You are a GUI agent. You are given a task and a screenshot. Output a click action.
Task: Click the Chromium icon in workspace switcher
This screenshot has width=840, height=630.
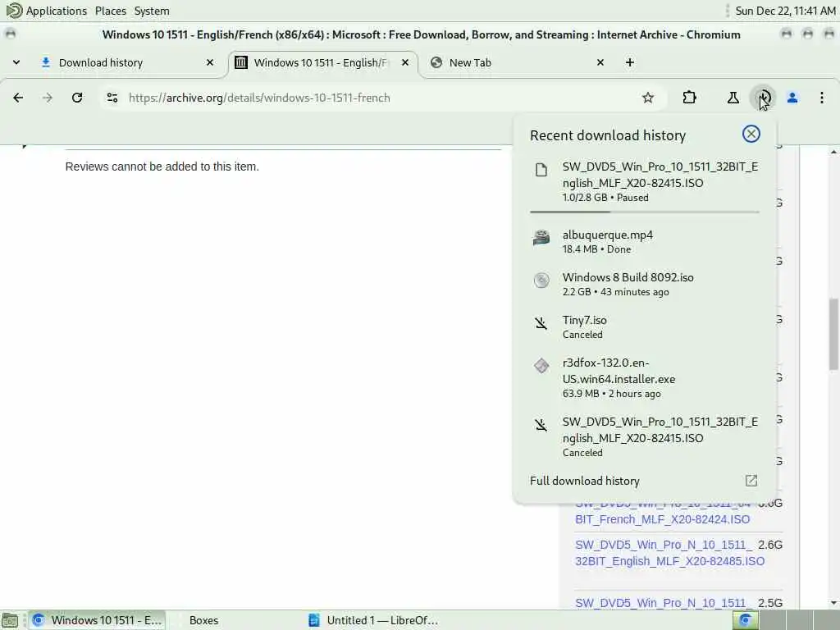click(x=745, y=620)
